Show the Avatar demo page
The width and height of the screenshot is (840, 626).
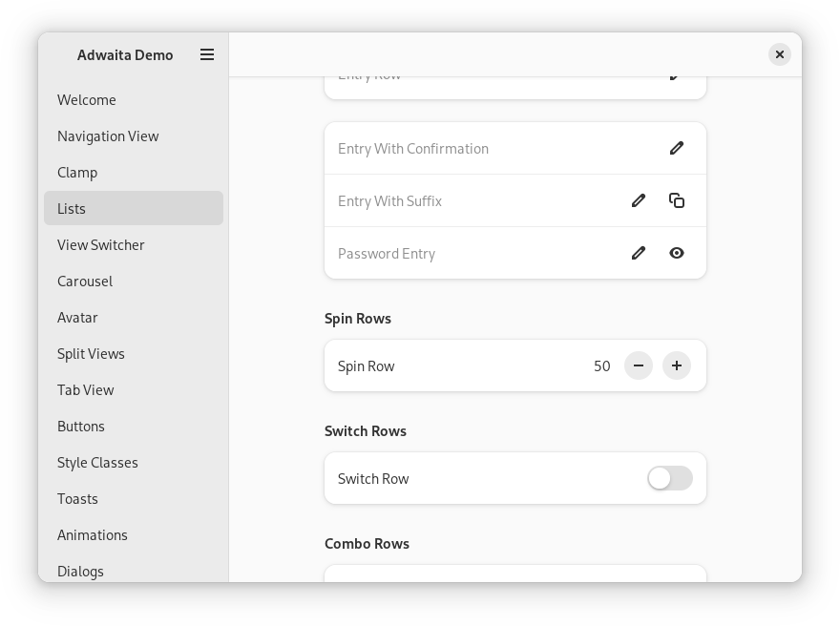(x=134, y=318)
